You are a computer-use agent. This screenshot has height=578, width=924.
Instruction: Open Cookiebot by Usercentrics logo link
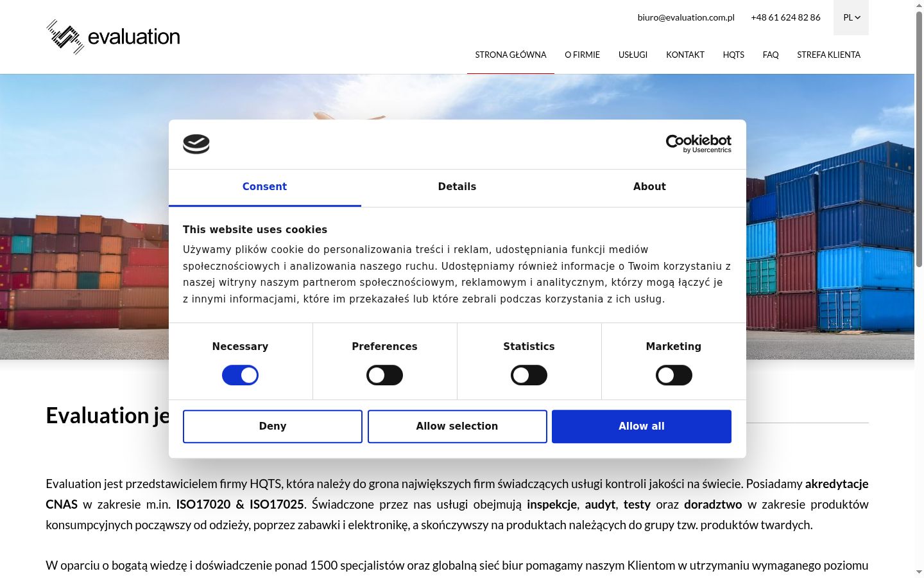click(698, 144)
